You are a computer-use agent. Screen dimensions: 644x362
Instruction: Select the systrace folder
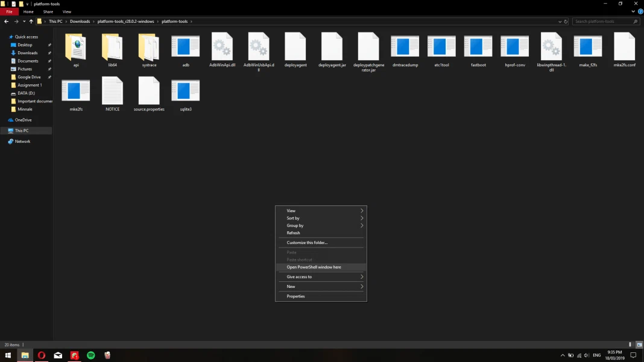[149, 47]
